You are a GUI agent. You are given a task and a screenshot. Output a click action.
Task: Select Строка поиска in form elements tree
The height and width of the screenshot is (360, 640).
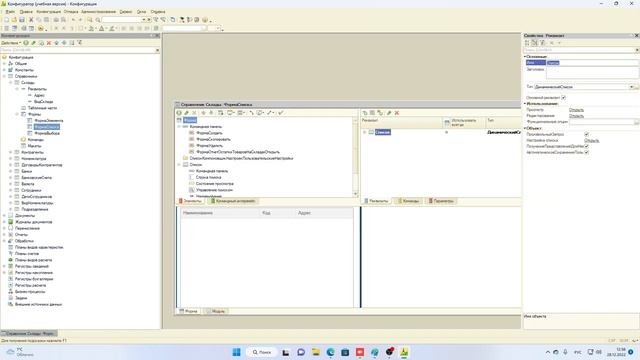click(x=209, y=178)
